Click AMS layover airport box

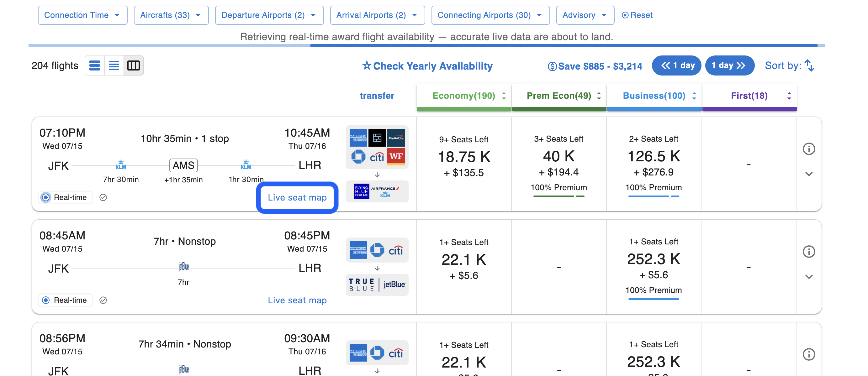(x=183, y=165)
